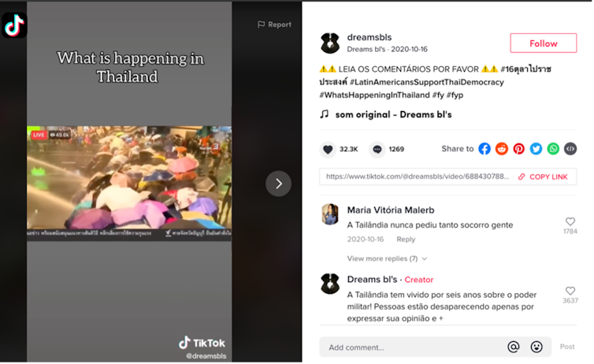This screenshot has height=364, width=594.
Task: Like the video with the heart icon
Action: pos(328,149)
